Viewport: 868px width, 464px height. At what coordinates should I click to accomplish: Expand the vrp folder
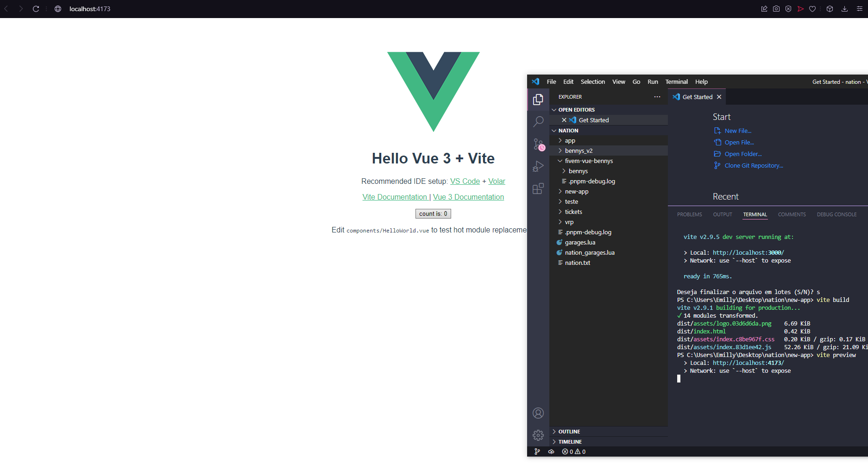(x=609, y=222)
